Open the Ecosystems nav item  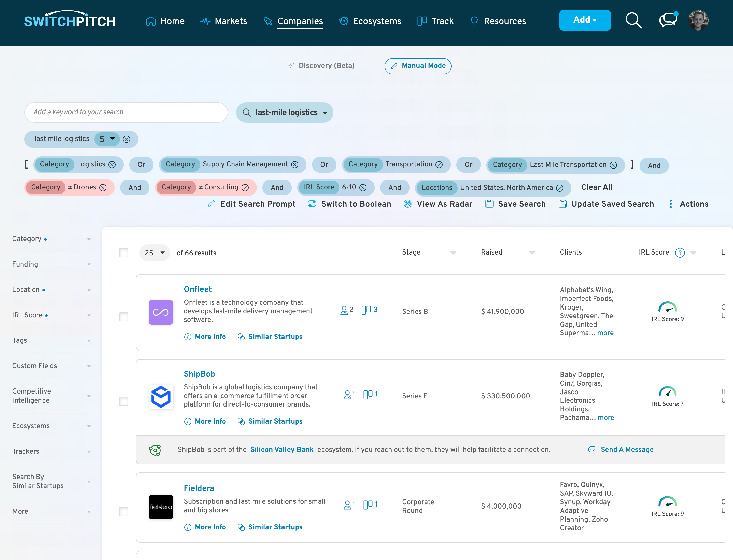(x=370, y=21)
